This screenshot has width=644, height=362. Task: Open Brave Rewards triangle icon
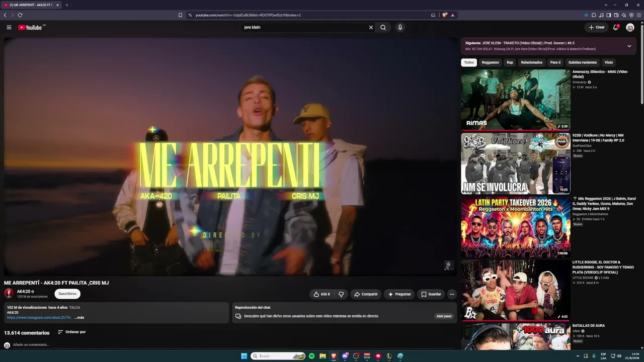pyautogui.click(x=452, y=15)
